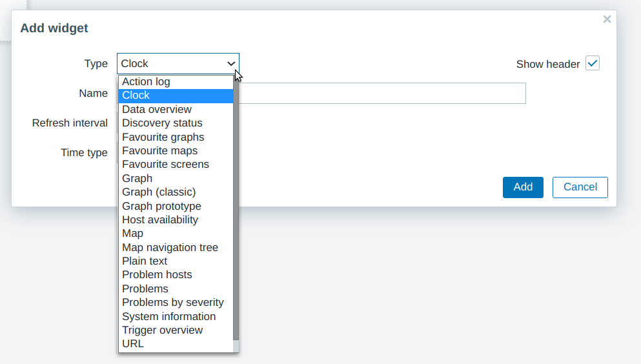The width and height of the screenshot is (641, 364).
Task: Select Favourite graphs option
Action: pos(163,137)
